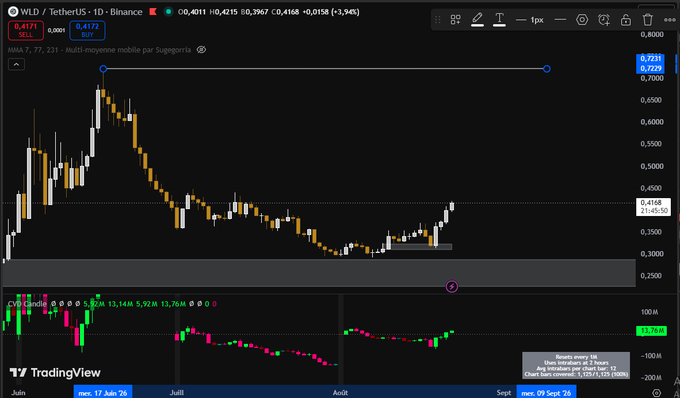Click the spread value 0,0001
680x398 pixels.
pos(56,30)
